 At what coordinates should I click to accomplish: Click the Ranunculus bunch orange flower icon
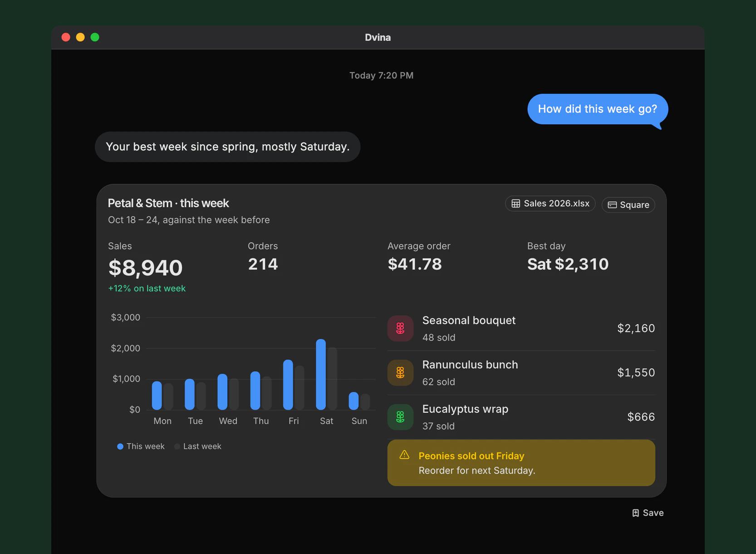[400, 373]
